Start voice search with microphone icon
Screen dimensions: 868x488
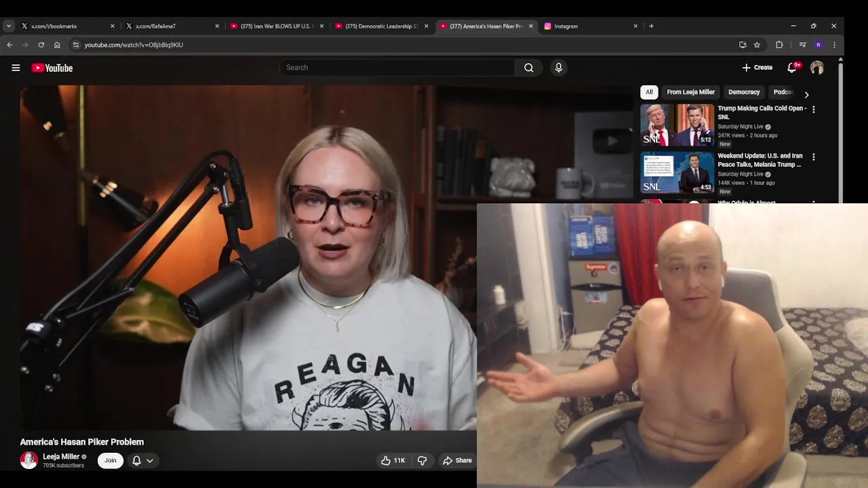pyautogui.click(x=559, y=68)
